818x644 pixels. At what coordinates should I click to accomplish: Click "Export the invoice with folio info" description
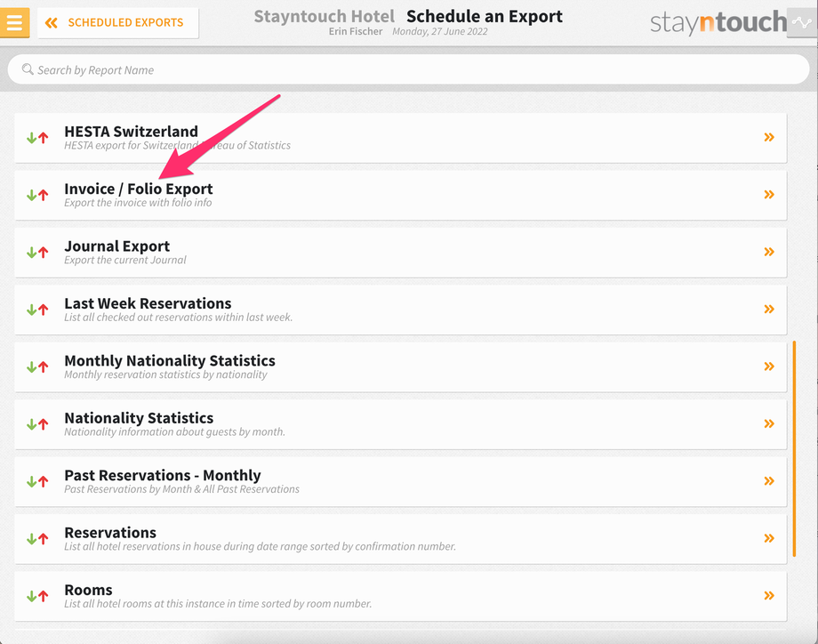[x=138, y=203]
